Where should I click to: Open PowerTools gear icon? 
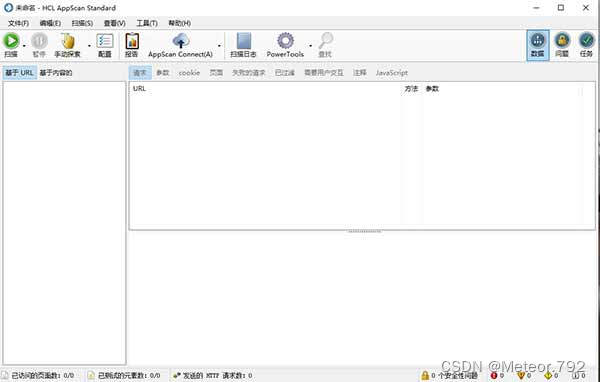pyautogui.click(x=285, y=41)
